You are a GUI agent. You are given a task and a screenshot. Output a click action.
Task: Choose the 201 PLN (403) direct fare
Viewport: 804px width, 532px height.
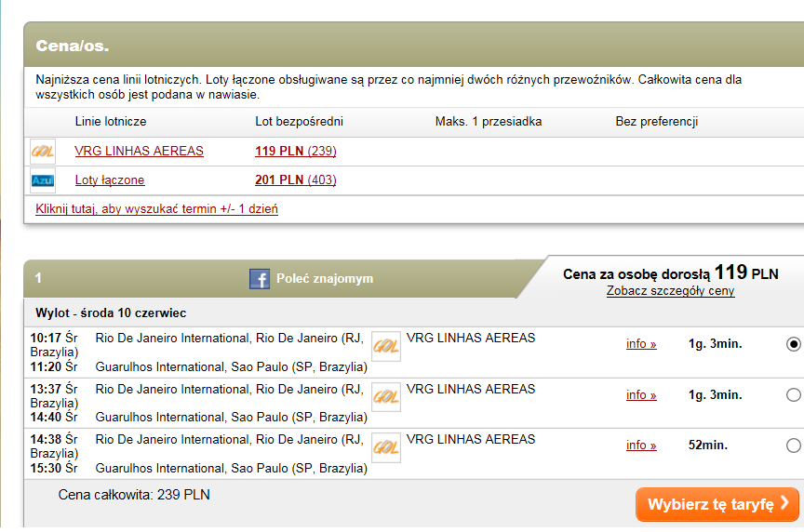[x=296, y=180]
